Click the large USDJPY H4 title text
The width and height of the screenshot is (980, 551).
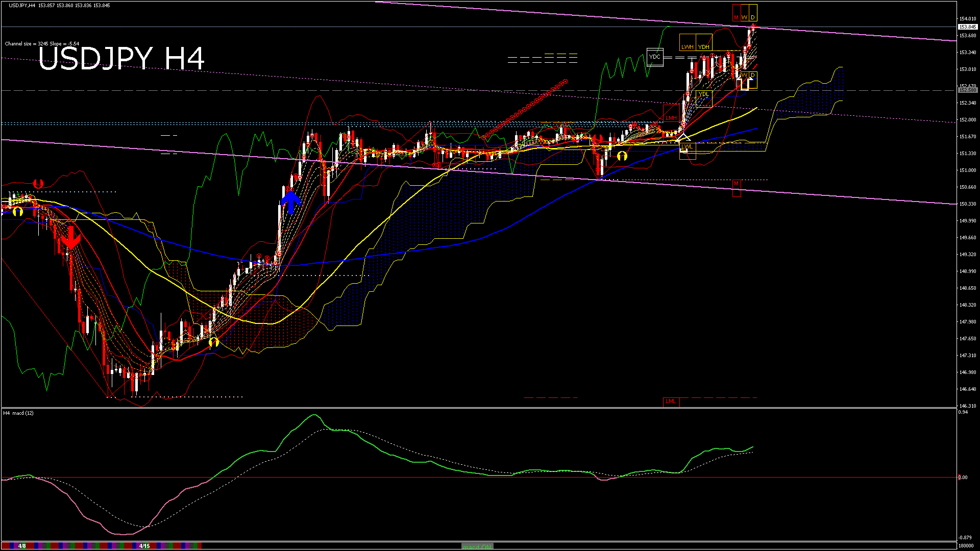point(121,59)
